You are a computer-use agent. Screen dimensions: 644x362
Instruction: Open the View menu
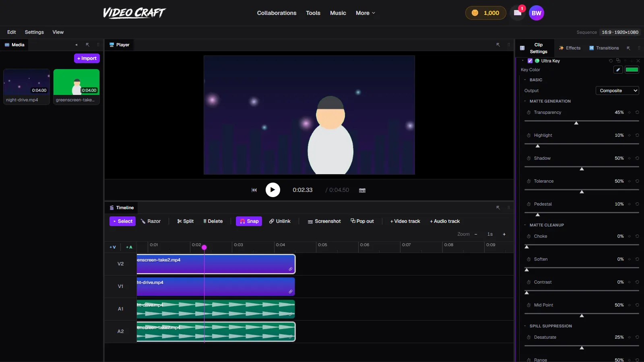click(x=58, y=32)
